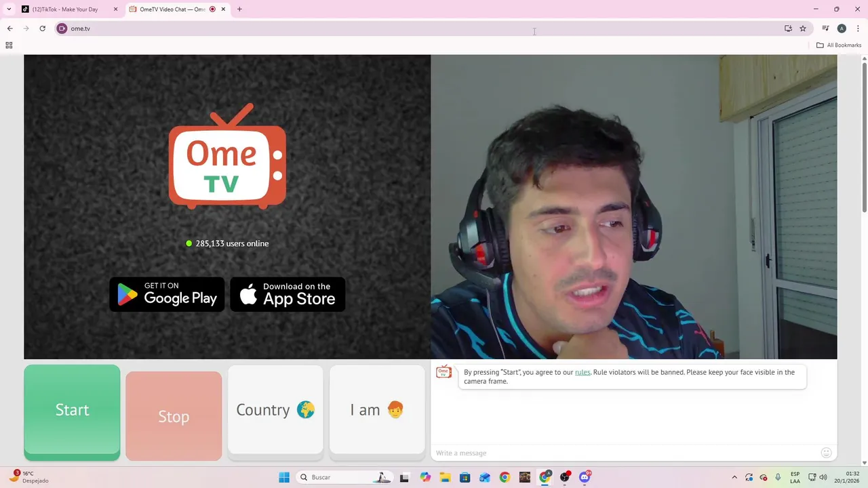
Task: Open the Windows Start menu
Action: [x=284, y=477]
